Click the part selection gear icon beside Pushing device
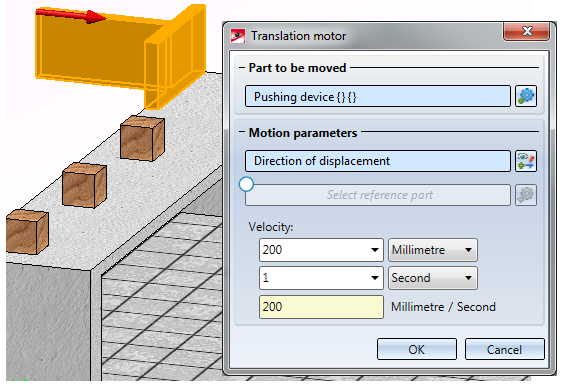 (x=526, y=96)
